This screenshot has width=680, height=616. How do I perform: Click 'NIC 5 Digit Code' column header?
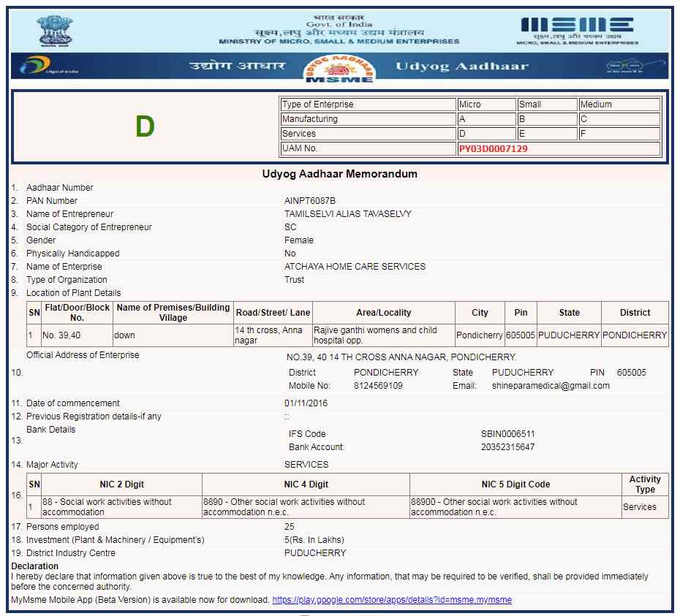tap(515, 484)
